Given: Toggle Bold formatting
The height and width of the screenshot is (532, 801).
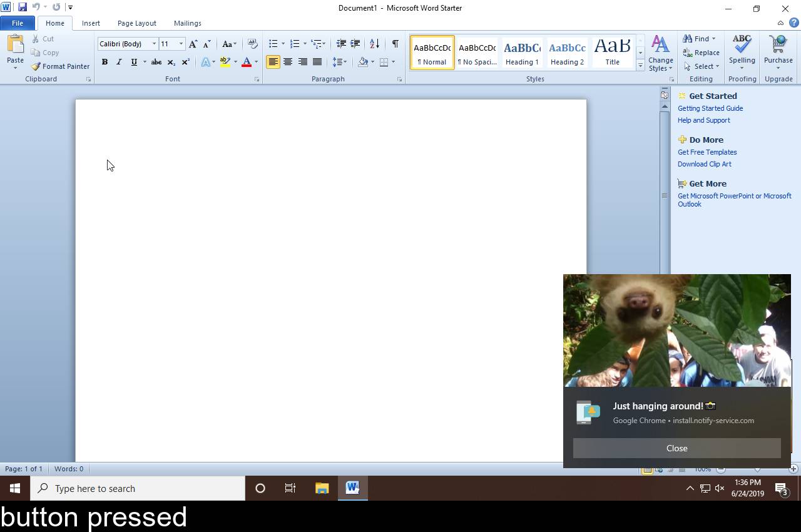Looking at the screenshot, I should click(105, 62).
